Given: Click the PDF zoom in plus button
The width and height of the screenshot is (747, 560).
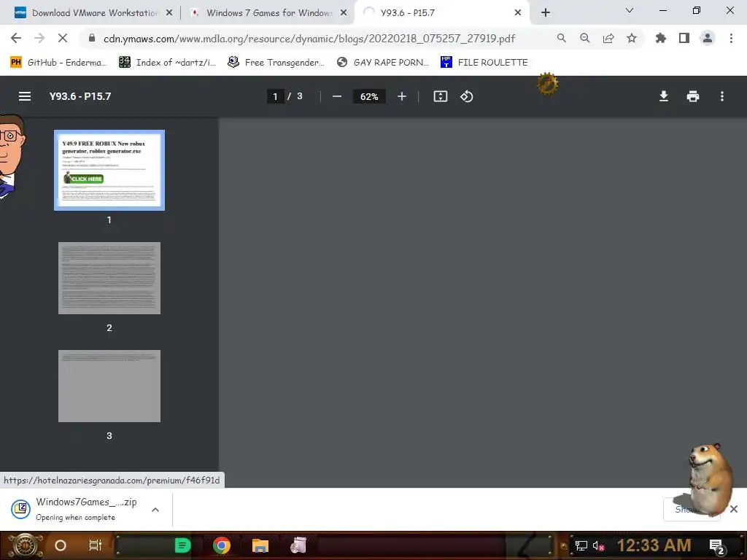Looking at the screenshot, I should coord(402,96).
